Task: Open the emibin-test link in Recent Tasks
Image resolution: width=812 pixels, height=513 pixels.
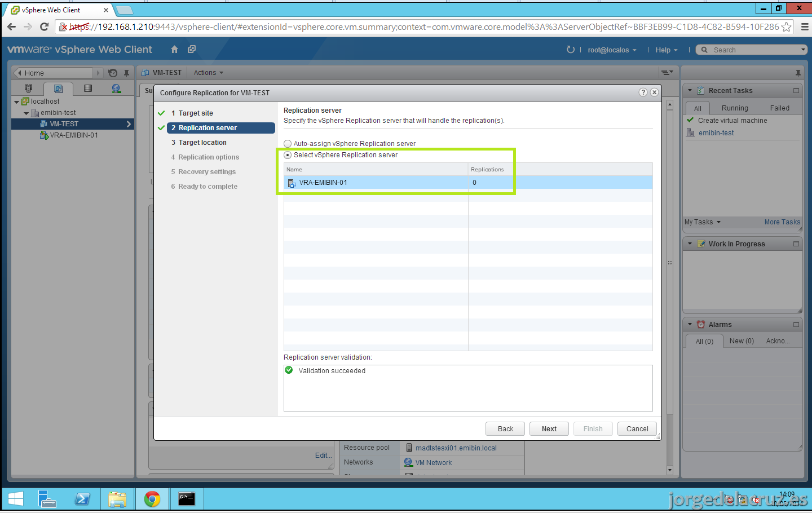Action: point(716,133)
